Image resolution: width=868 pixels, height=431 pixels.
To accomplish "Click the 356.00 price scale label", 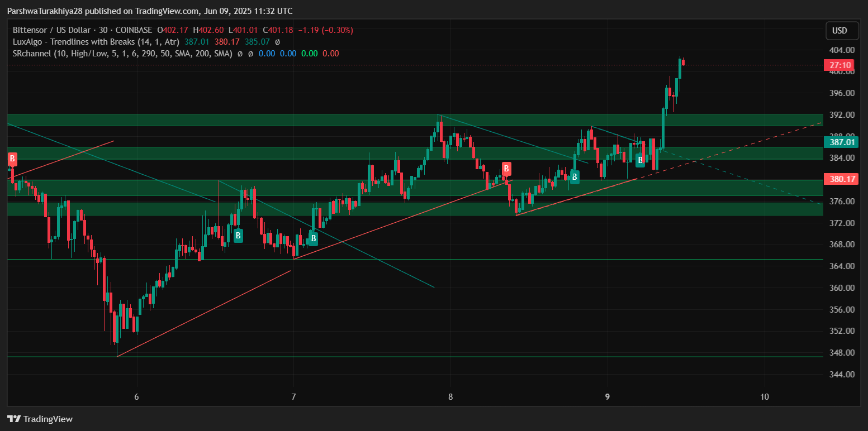I will pyautogui.click(x=842, y=310).
